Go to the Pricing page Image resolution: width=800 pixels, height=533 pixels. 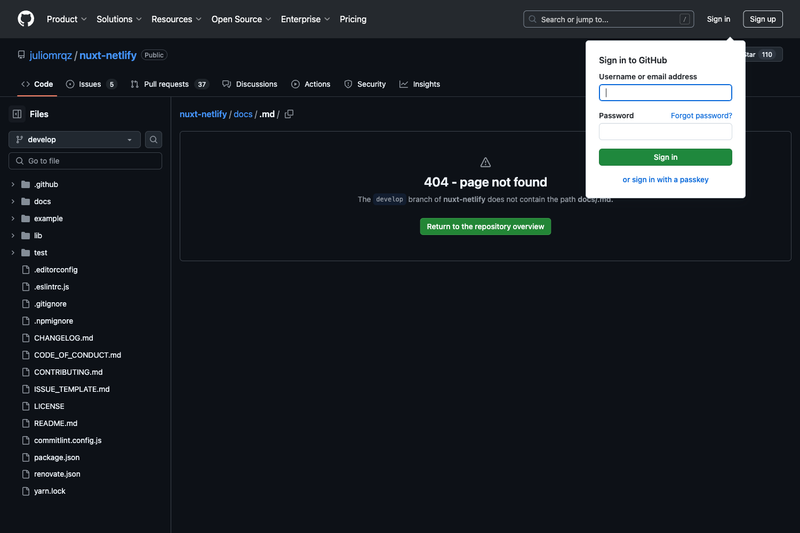[x=353, y=19]
